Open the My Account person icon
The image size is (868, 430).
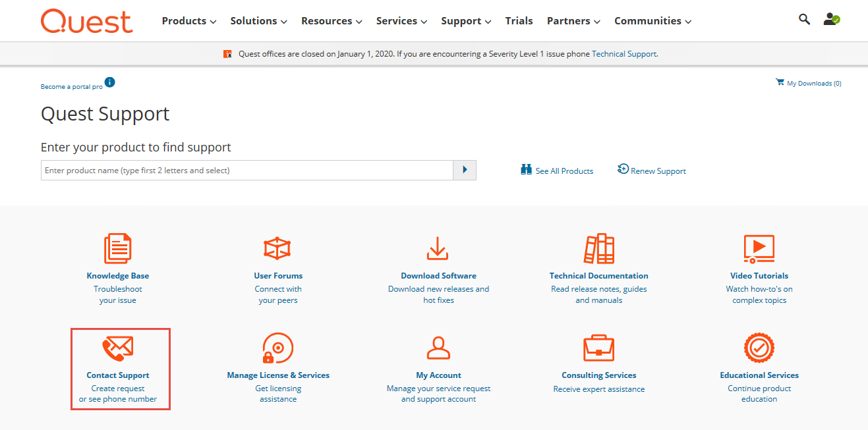438,348
